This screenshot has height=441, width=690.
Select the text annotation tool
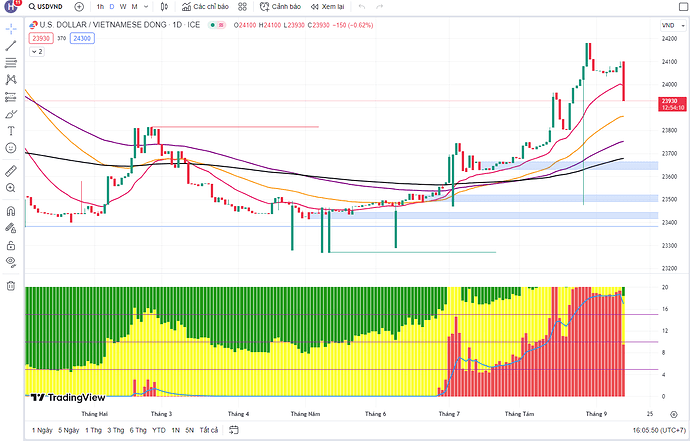11,131
